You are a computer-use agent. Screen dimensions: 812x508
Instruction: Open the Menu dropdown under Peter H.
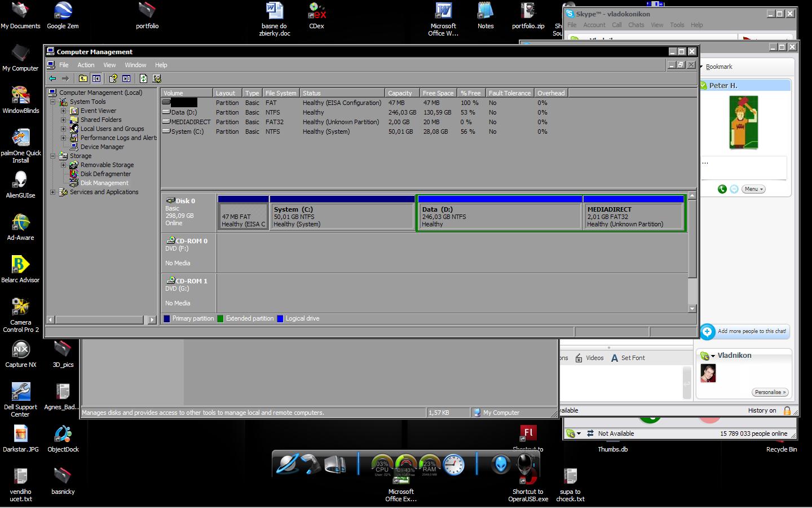point(753,189)
